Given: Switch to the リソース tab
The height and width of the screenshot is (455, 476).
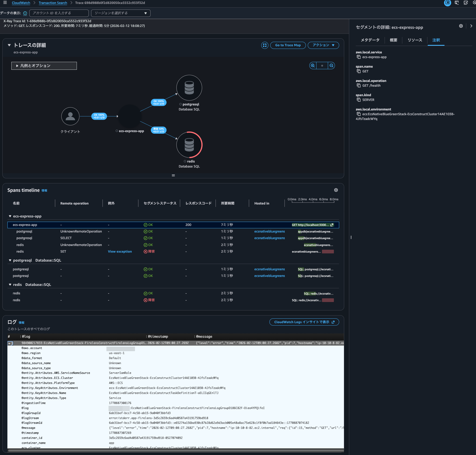Looking at the screenshot, I should pos(415,40).
